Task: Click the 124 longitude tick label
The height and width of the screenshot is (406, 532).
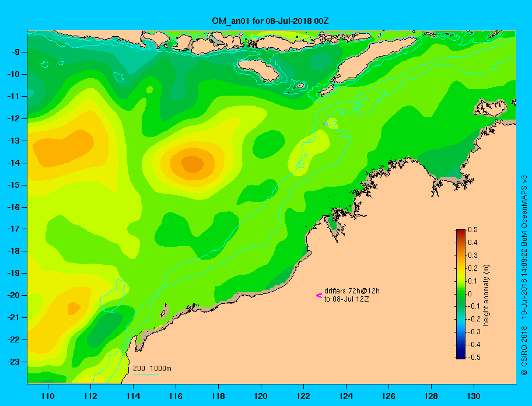Action: pyautogui.click(x=346, y=396)
